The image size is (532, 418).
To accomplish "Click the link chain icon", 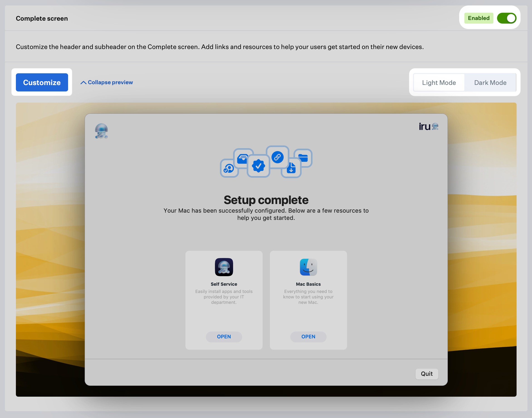I will pos(277,157).
